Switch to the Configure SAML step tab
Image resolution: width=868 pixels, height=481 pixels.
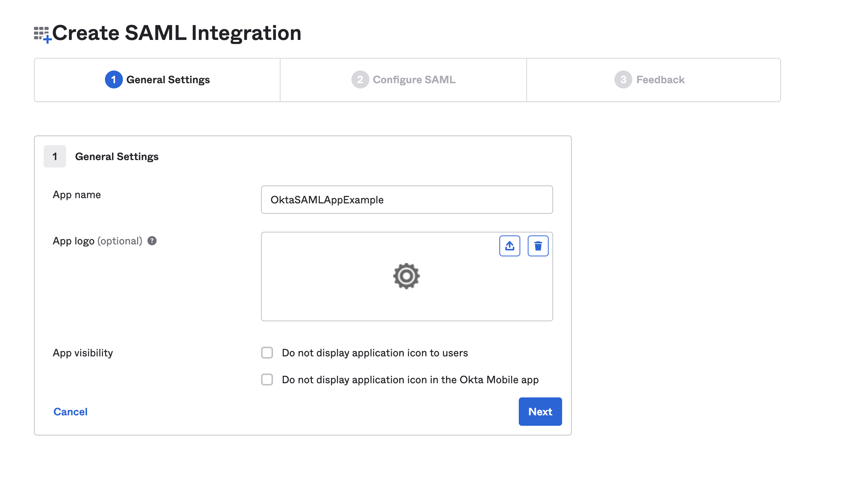(403, 79)
